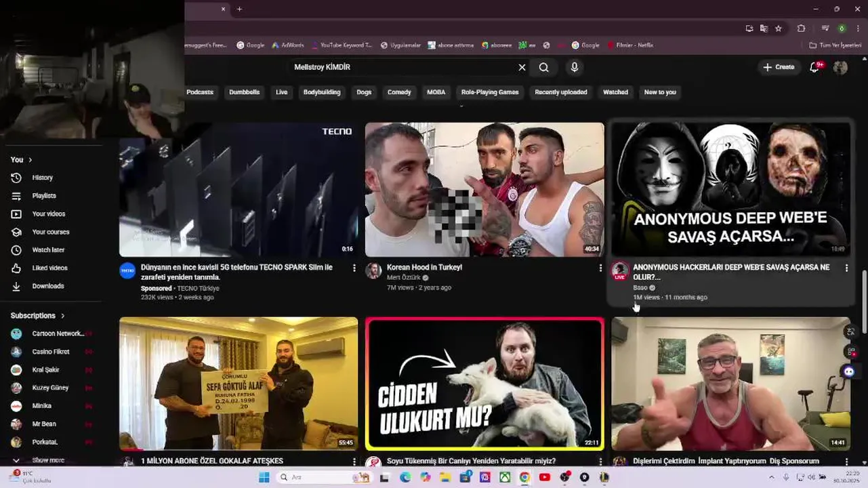Open Mert Öztürk channel link
This screenshot has height=488, width=868.
tap(405, 278)
